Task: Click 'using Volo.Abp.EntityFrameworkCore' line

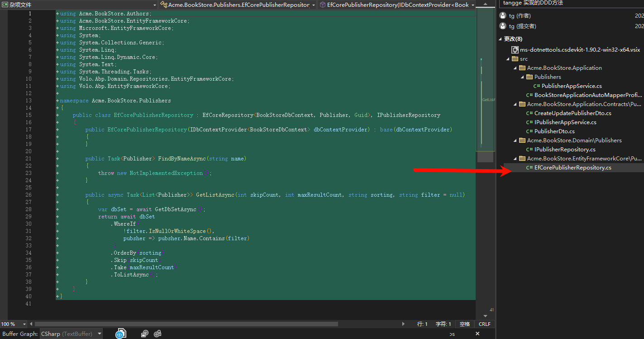Action: (115, 86)
